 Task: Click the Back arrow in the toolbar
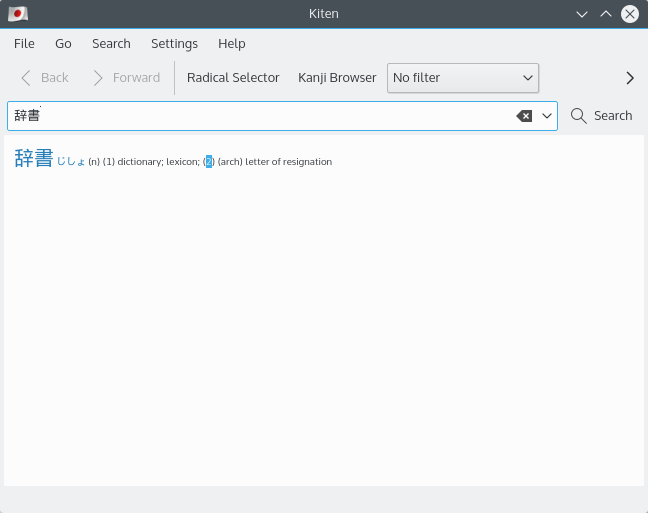pyautogui.click(x=44, y=78)
